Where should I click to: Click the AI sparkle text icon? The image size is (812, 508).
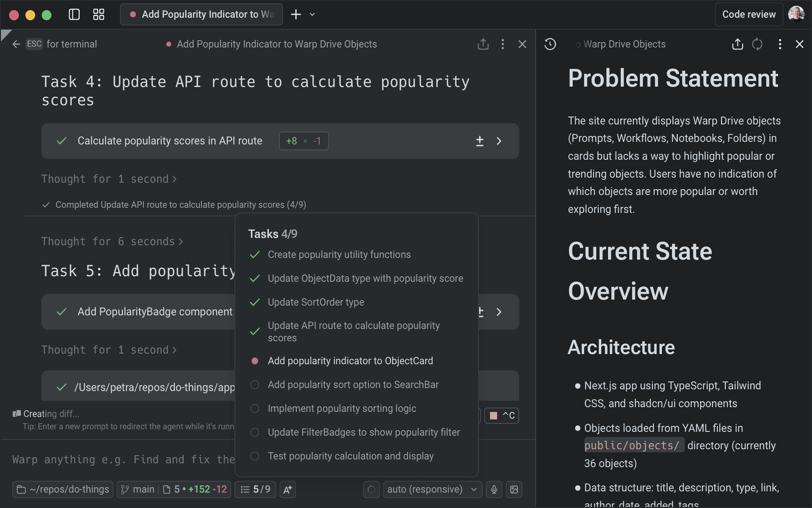288,489
